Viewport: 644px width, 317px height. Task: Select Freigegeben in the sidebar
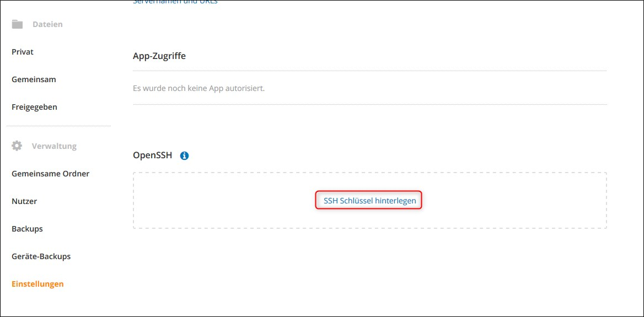click(34, 107)
